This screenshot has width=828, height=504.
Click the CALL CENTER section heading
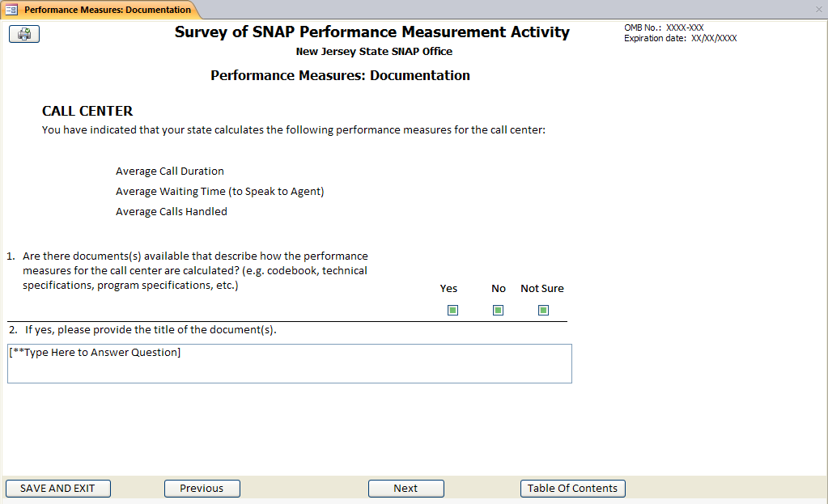pyautogui.click(x=87, y=111)
